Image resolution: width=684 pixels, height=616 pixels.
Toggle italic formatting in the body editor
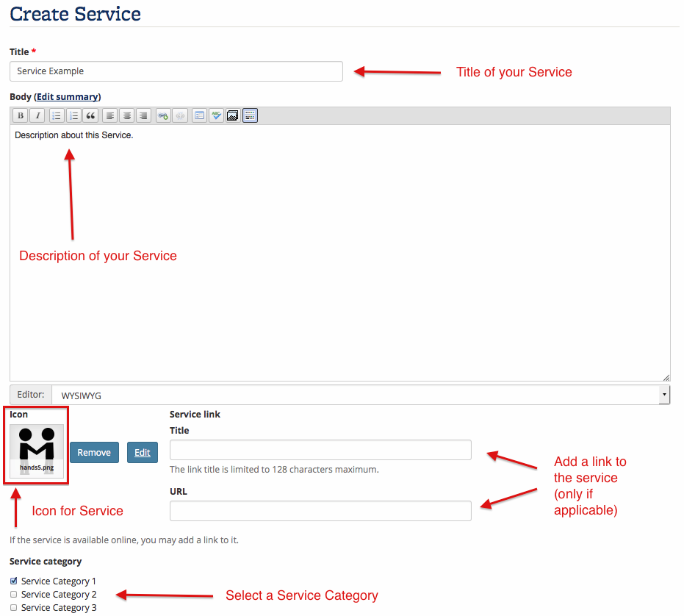click(x=37, y=115)
